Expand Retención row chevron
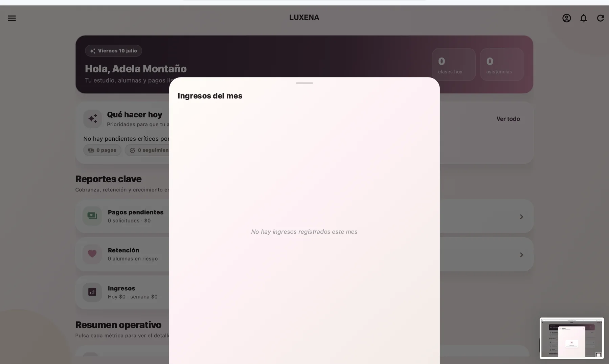609x364 pixels. coord(521,255)
